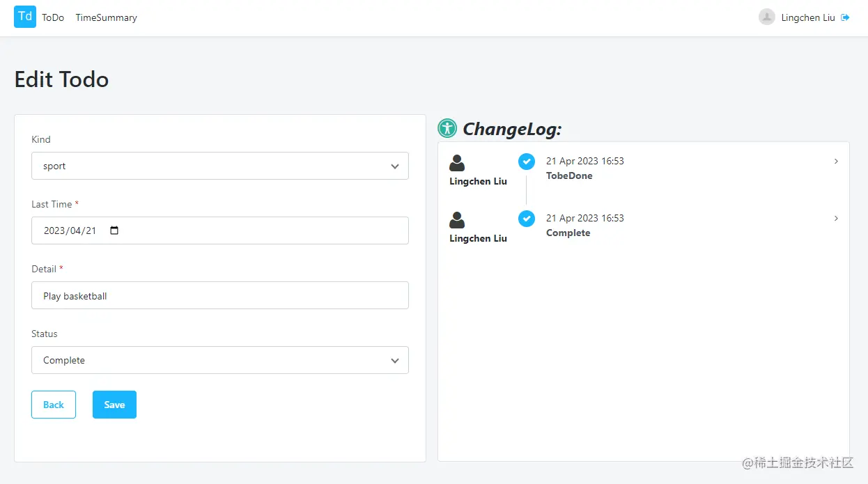Open the Status dropdown showing Complete
This screenshot has width=868, height=484.
pyautogui.click(x=220, y=360)
